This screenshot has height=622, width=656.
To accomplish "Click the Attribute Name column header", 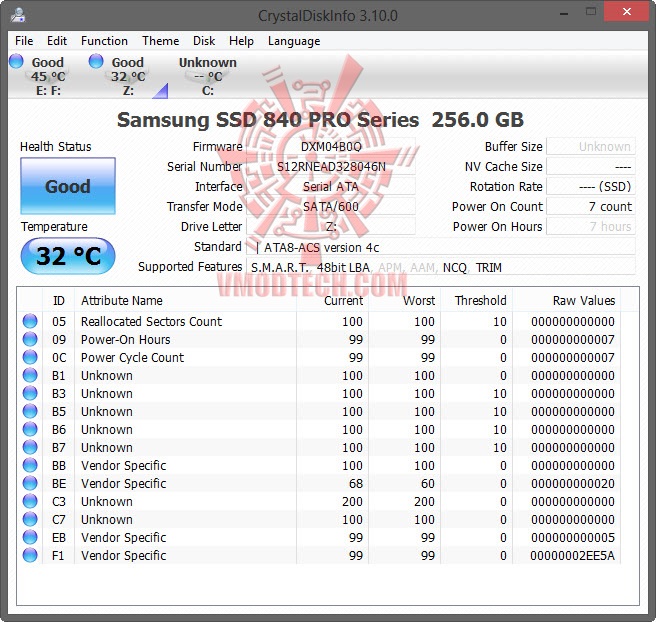I will (185, 300).
